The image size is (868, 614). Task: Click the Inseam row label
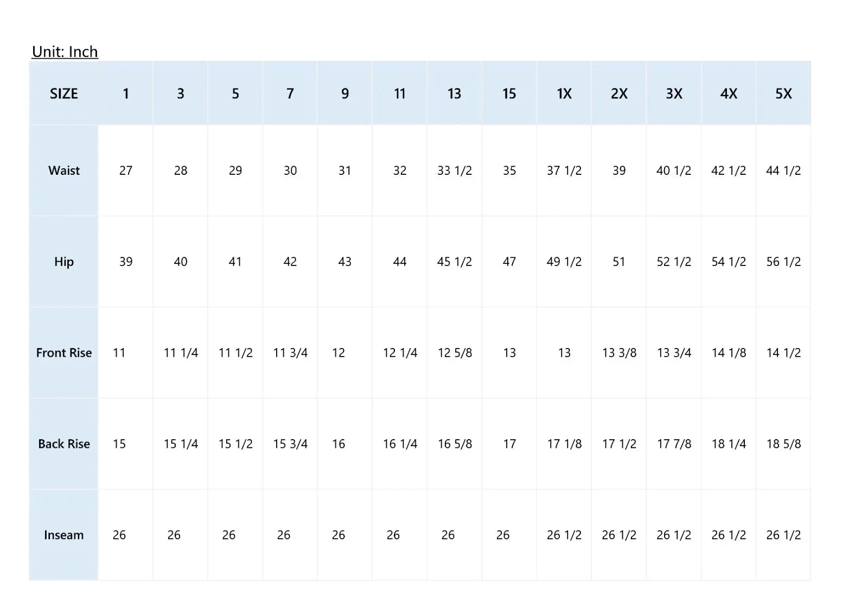(64, 535)
